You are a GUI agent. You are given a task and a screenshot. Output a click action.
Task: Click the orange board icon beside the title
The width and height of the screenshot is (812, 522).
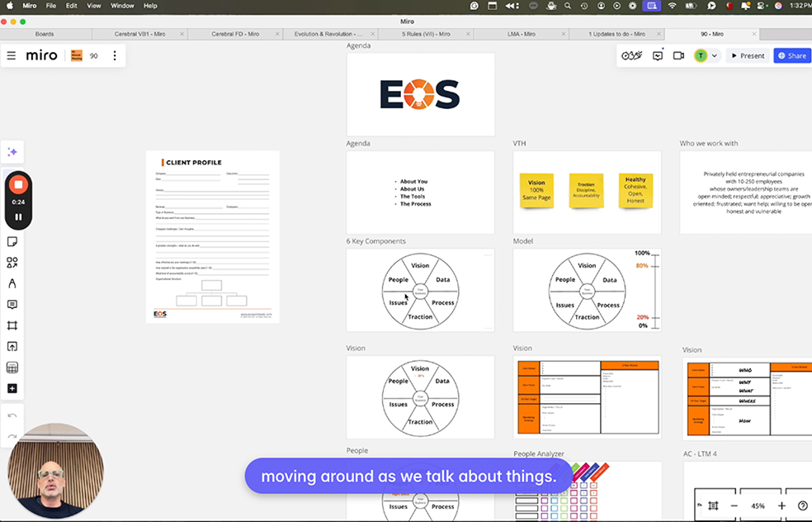pos(77,55)
